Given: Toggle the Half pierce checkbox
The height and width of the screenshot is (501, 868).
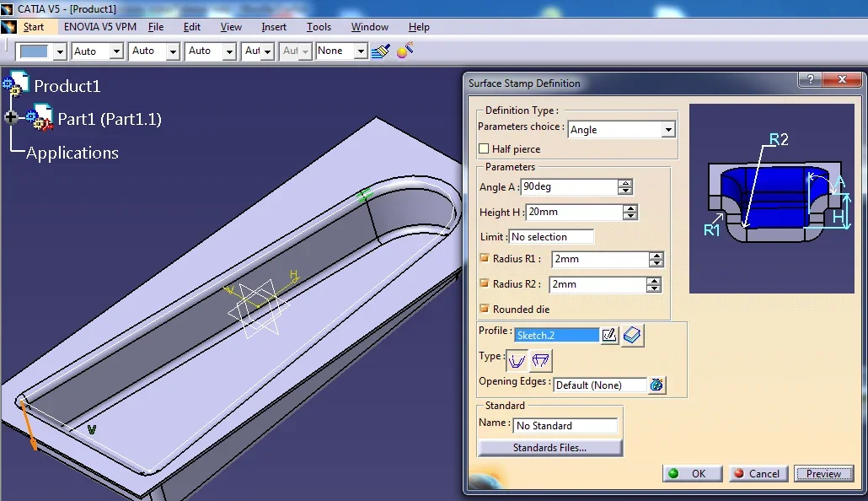Looking at the screenshot, I should click(484, 148).
